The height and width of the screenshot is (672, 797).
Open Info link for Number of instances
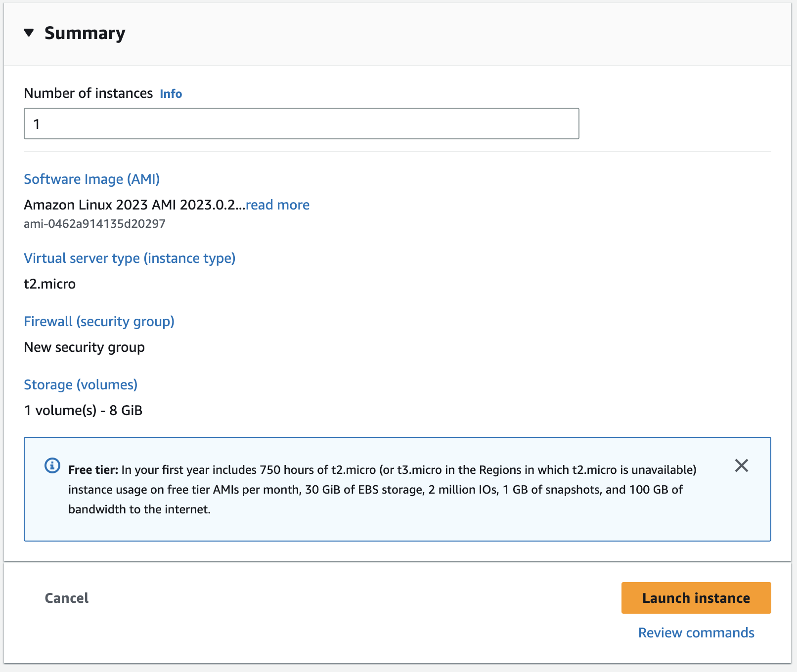point(171,94)
